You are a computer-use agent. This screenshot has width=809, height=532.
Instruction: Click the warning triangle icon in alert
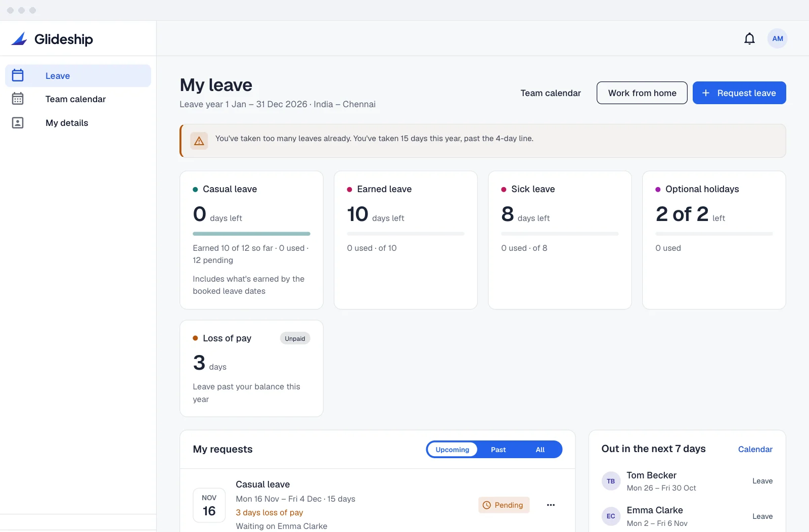click(199, 141)
